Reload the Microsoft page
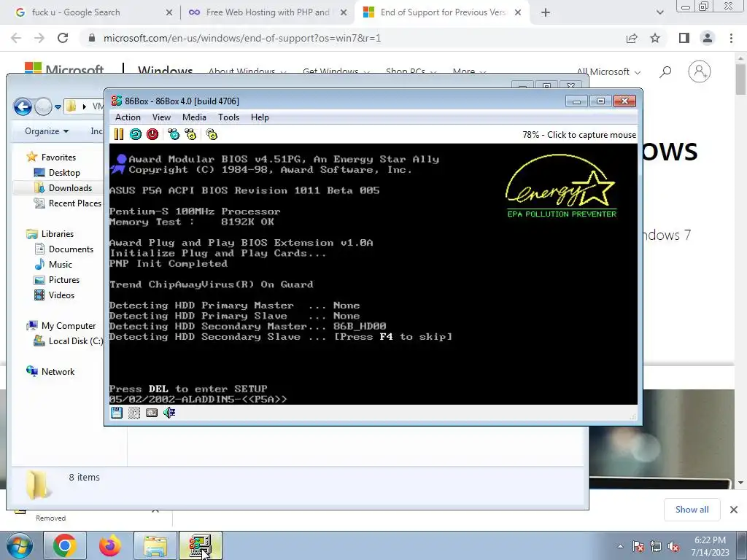747x560 pixels. point(63,38)
